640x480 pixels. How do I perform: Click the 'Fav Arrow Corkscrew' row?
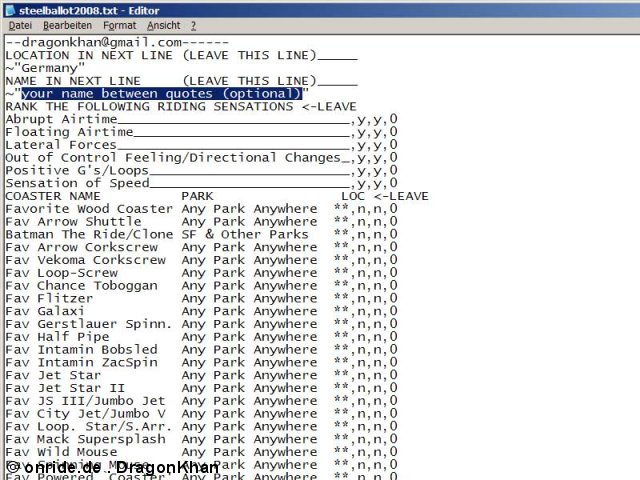201,247
